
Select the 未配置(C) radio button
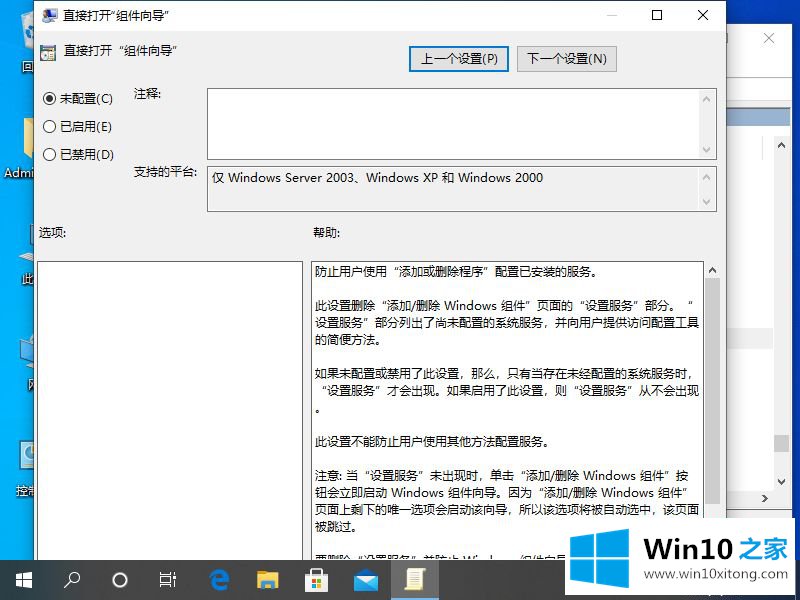[x=49, y=98]
